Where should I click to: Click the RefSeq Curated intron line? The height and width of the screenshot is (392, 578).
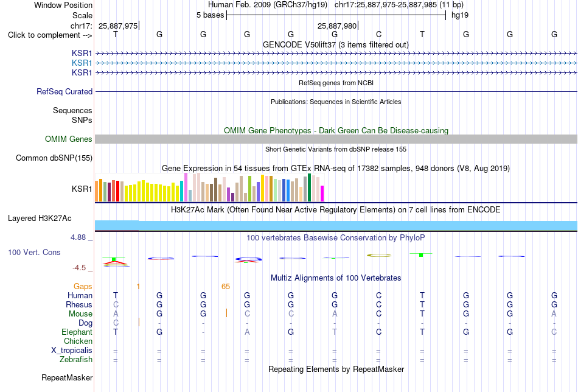tap(336, 91)
